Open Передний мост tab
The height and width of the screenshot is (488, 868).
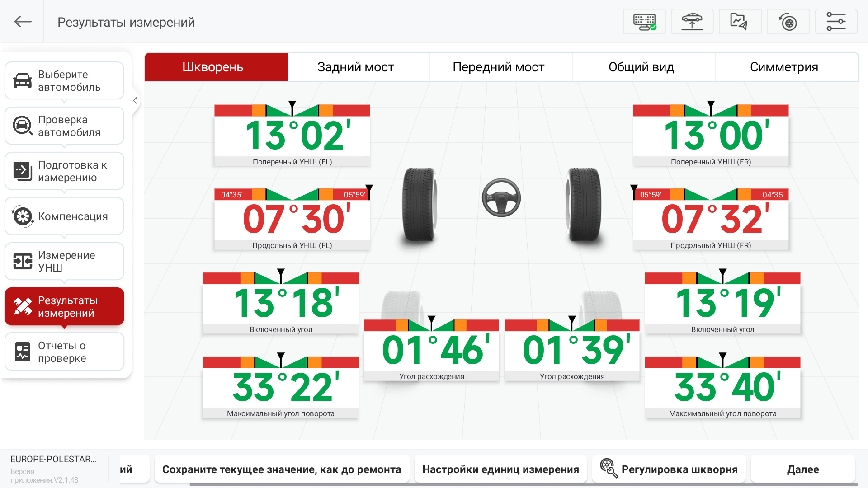498,67
